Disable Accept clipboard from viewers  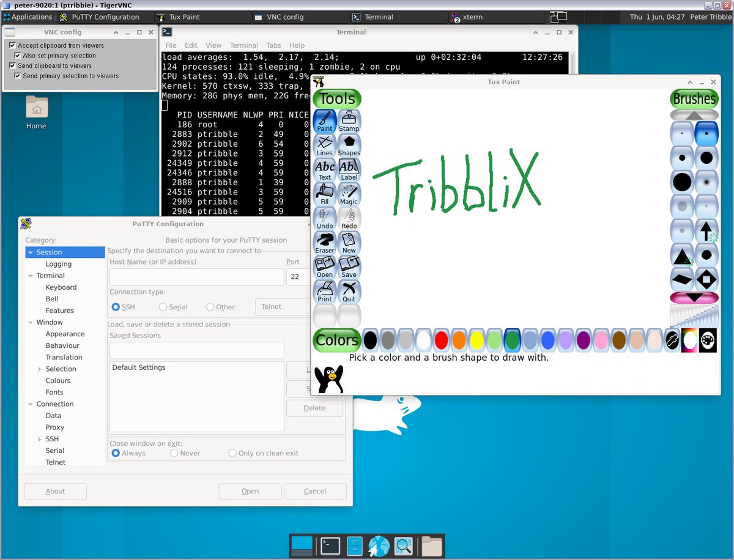tap(13, 45)
